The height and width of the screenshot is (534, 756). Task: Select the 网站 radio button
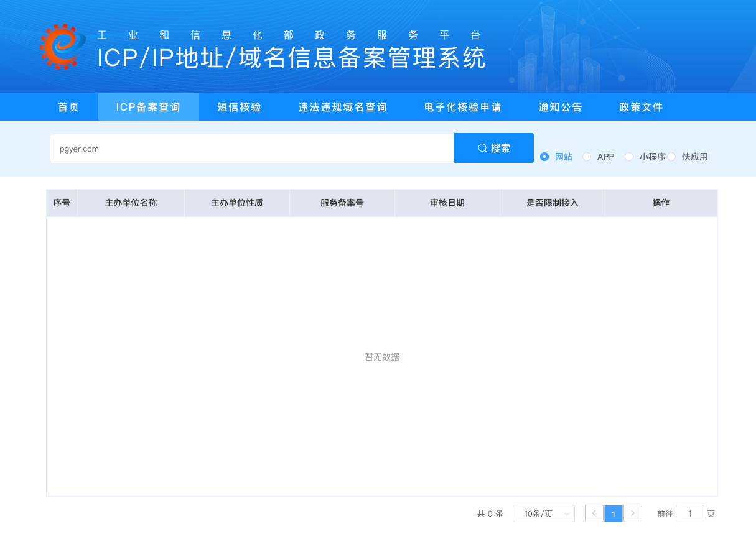pos(544,157)
